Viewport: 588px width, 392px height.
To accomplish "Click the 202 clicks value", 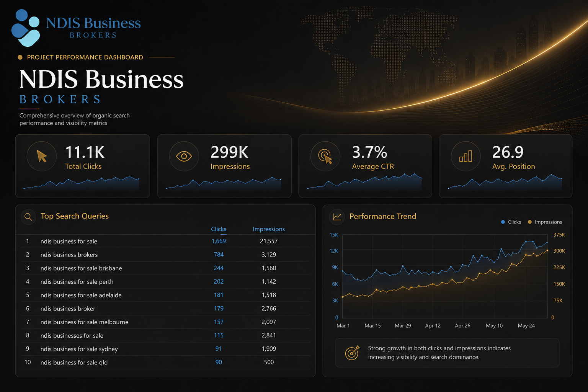I will pyautogui.click(x=219, y=281).
